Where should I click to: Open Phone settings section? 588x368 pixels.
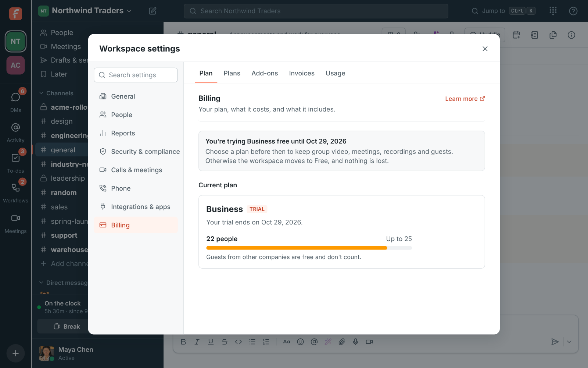(136, 188)
